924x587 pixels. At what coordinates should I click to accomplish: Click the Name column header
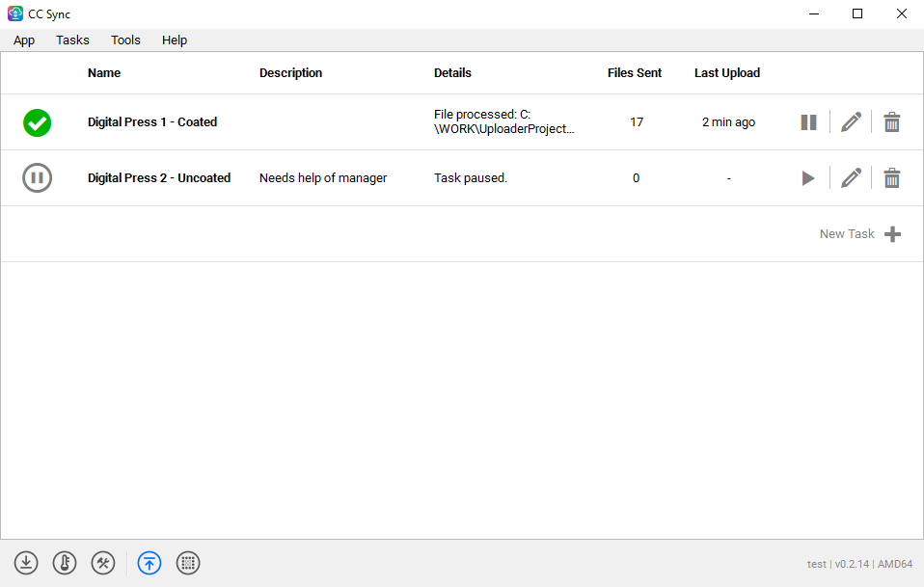pos(104,73)
